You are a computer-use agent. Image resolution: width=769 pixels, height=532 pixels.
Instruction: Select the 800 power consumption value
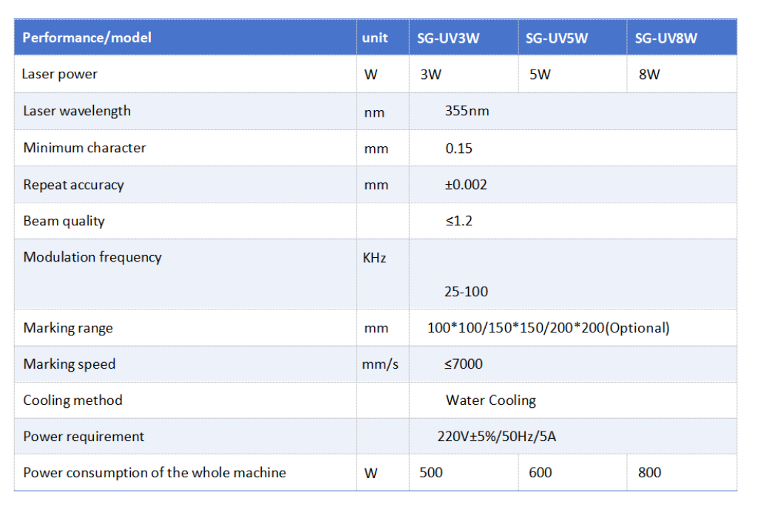click(x=649, y=473)
